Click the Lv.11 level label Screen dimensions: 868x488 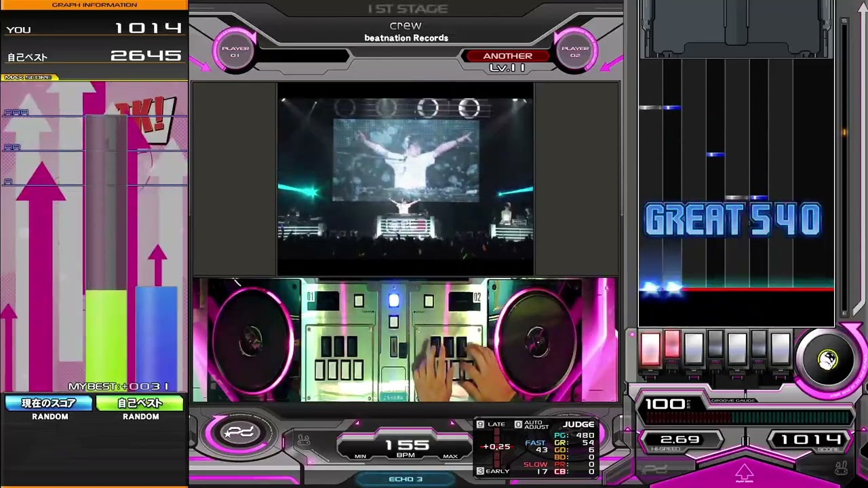click(x=507, y=68)
